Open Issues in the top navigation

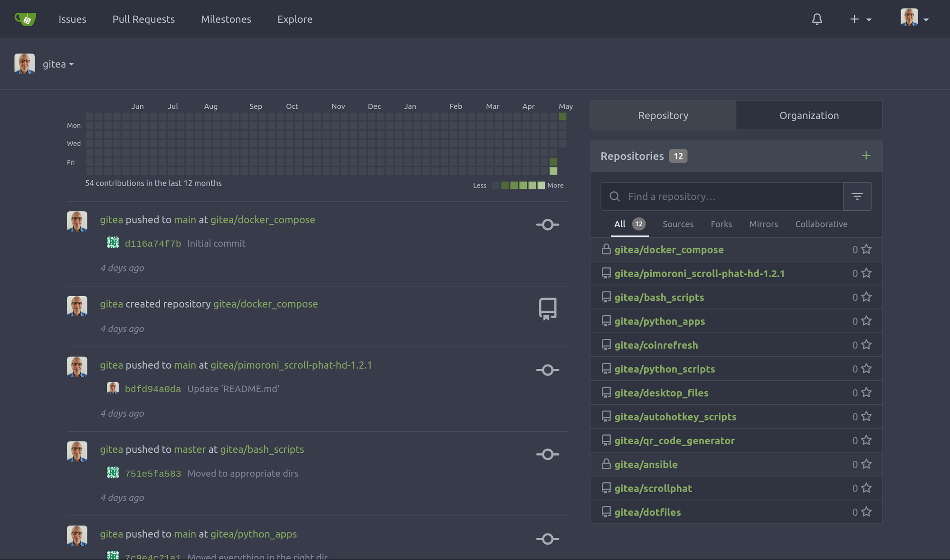72,19
